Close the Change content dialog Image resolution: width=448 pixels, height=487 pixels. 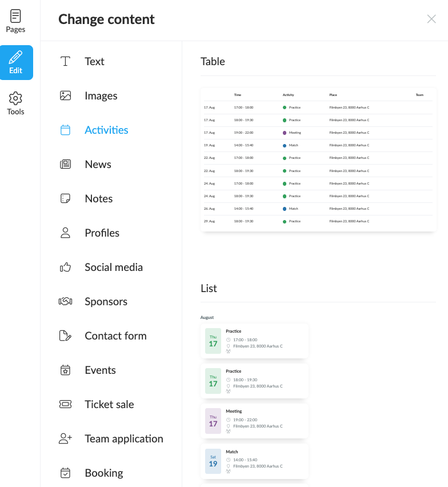click(x=431, y=19)
